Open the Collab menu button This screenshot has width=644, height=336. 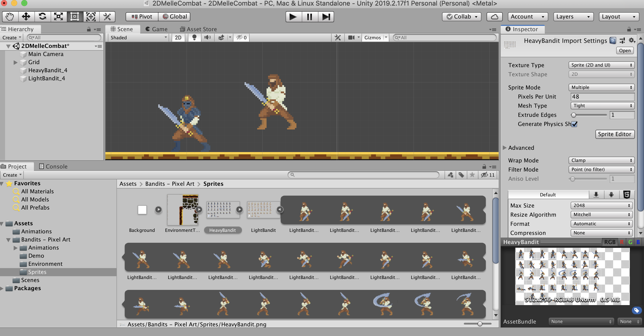461,17
